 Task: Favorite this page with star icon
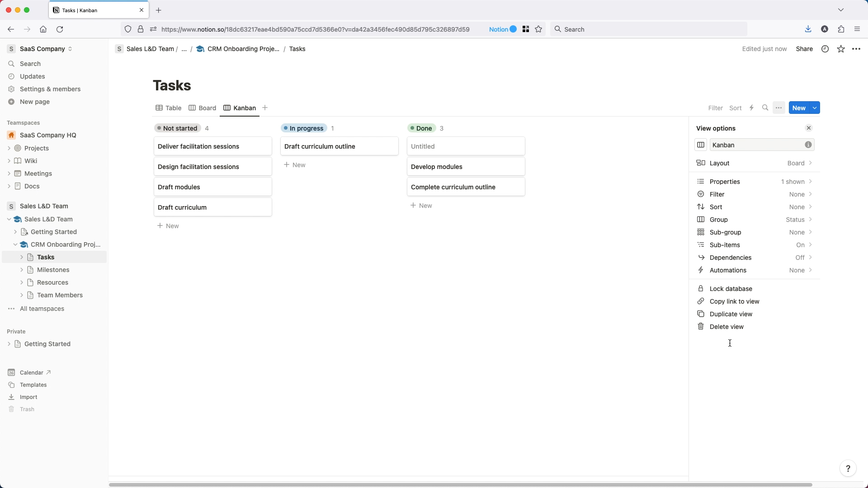pyautogui.click(x=841, y=49)
